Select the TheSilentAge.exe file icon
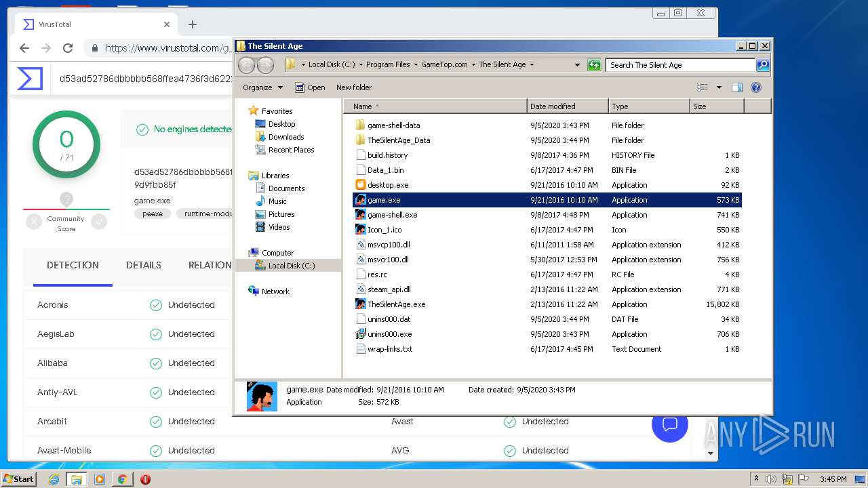The height and width of the screenshot is (488, 868). point(361,304)
